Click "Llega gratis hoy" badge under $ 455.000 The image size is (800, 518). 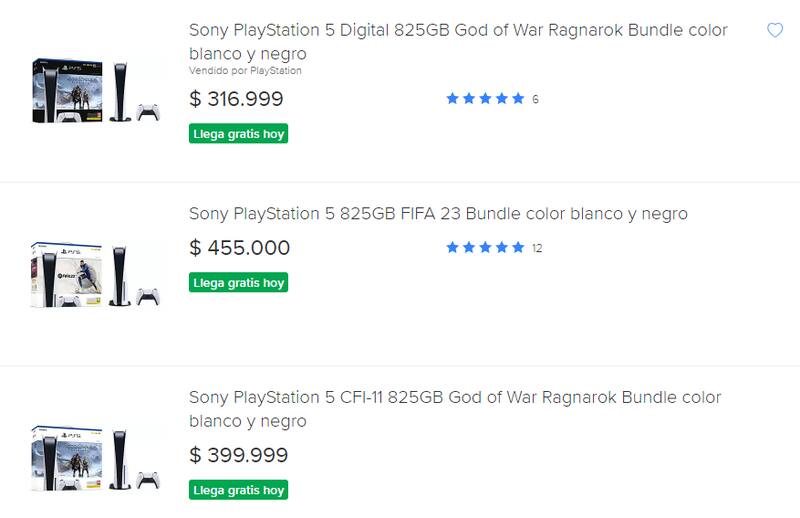(x=238, y=283)
